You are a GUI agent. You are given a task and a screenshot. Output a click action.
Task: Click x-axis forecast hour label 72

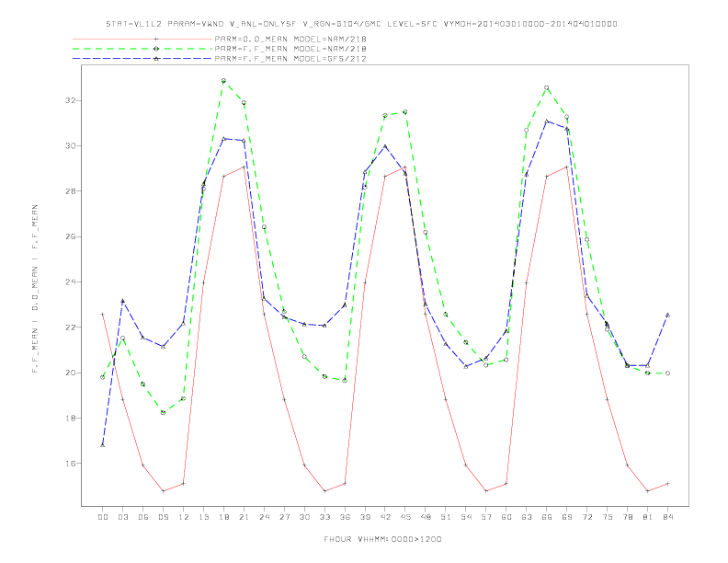(586, 517)
